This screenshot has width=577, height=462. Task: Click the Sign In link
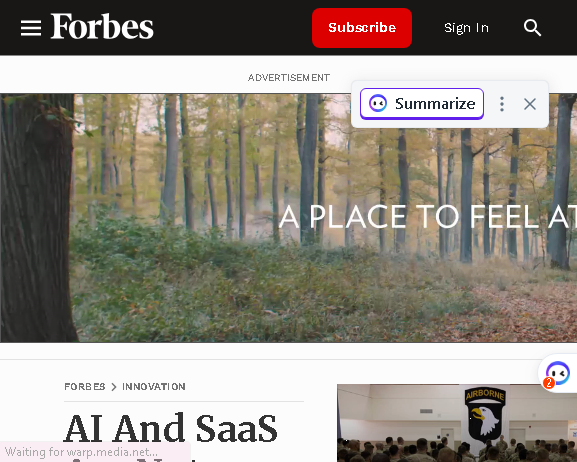(466, 28)
